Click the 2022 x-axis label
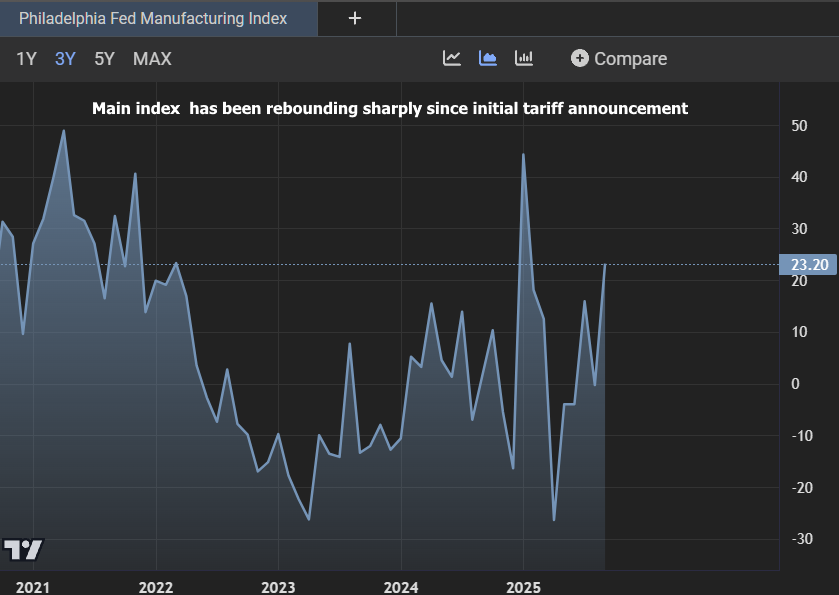The image size is (839, 595). pyautogui.click(x=156, y=587)
